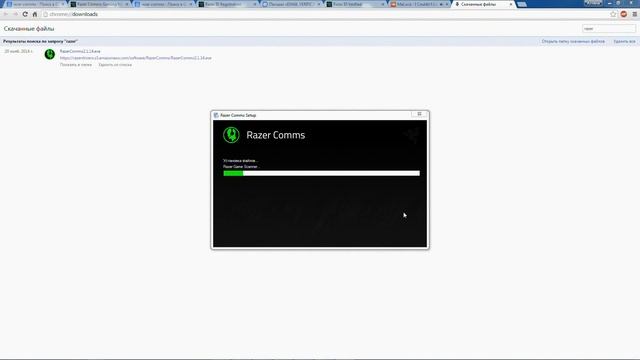The image size is (640, 360).
Task: Switch to the tab with the orange icon
Action: [x=420, y=4]
